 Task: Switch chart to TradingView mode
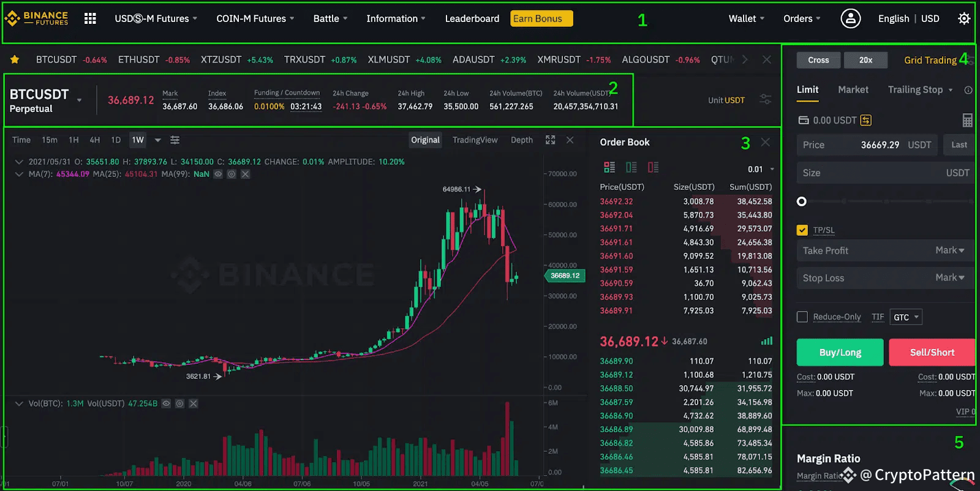pos(475,140)
